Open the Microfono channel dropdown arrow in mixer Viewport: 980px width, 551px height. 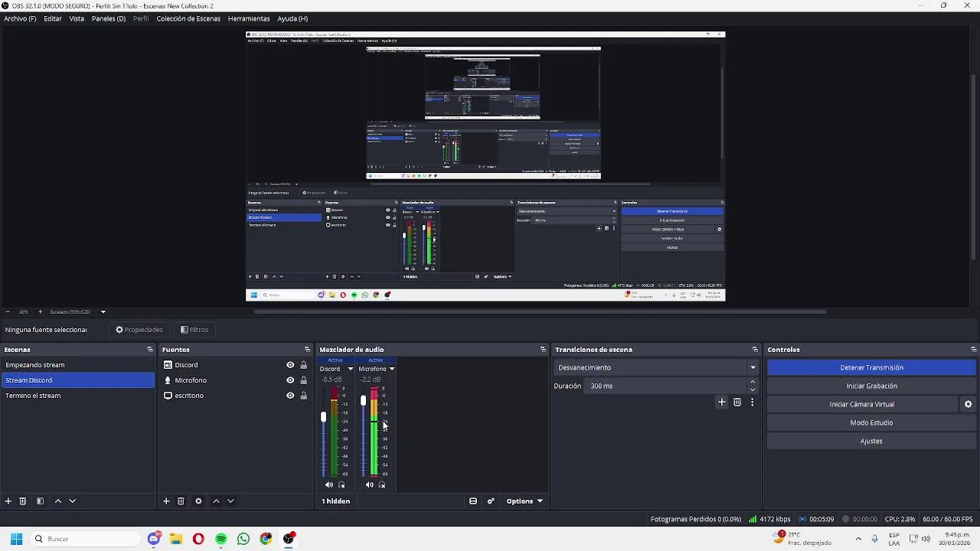point(391,369)
